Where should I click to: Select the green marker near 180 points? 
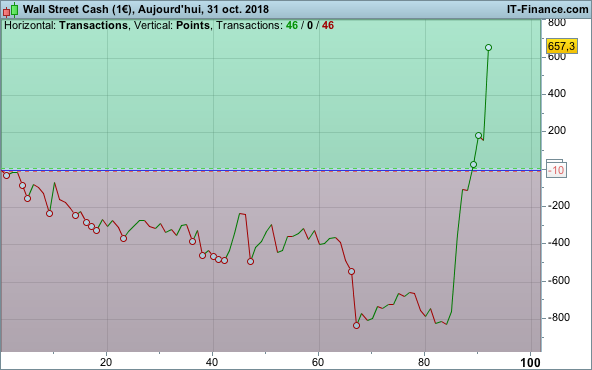tap(478, 136)
